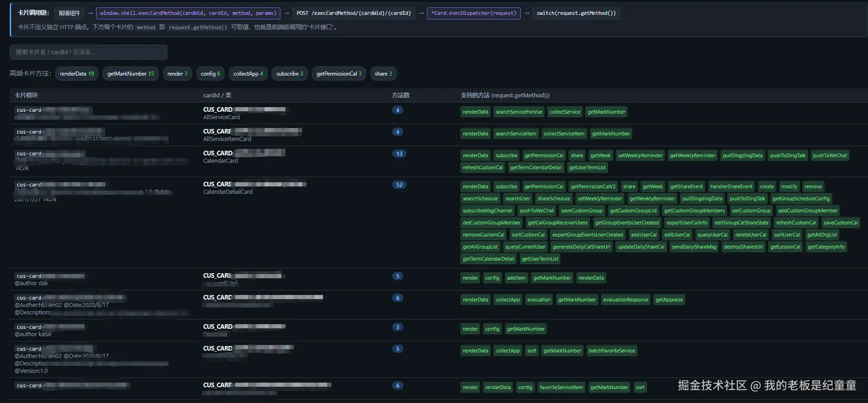Image resolution: width=868 pixels, height=403 pixels.
Task: Select the collectApp 4 filter chip
Action: tap(248, 74)
